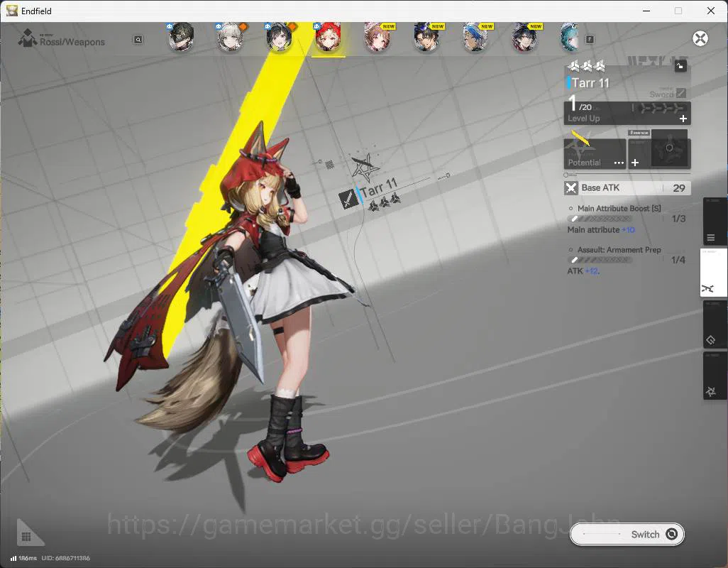Click the Base ATK value 29

click(679, 188)
